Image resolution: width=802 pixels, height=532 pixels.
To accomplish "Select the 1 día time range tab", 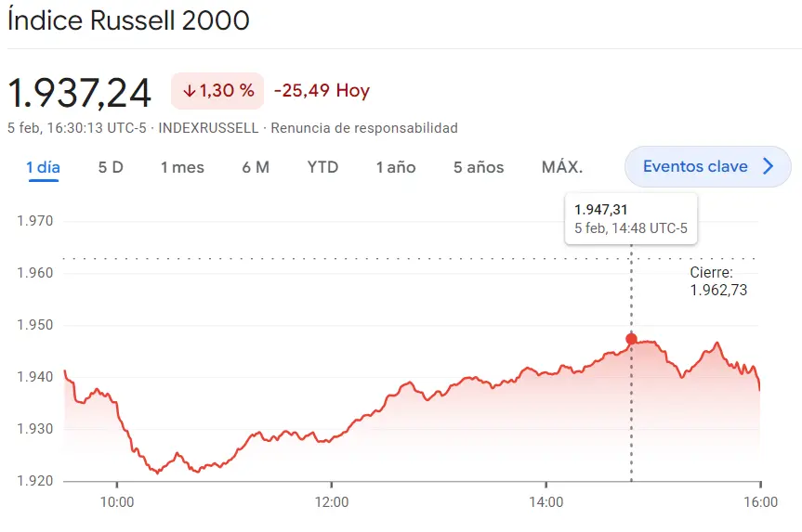I will [43, 167].
